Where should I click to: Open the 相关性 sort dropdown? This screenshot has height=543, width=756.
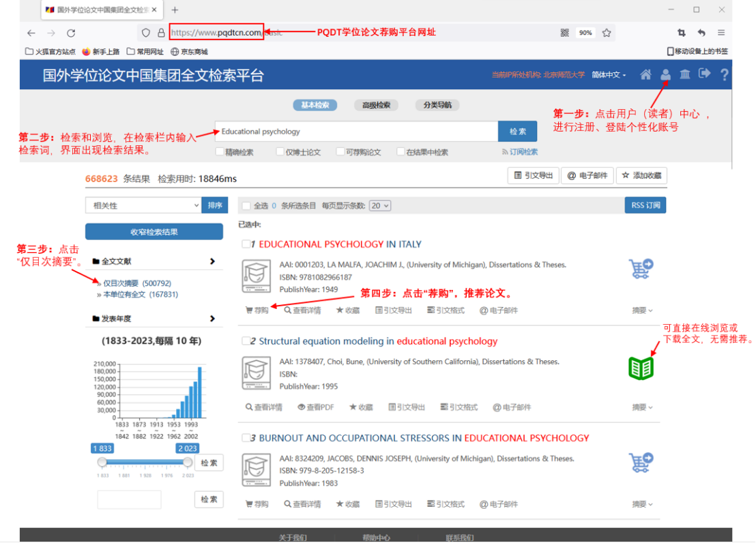[x=143, y=205]
